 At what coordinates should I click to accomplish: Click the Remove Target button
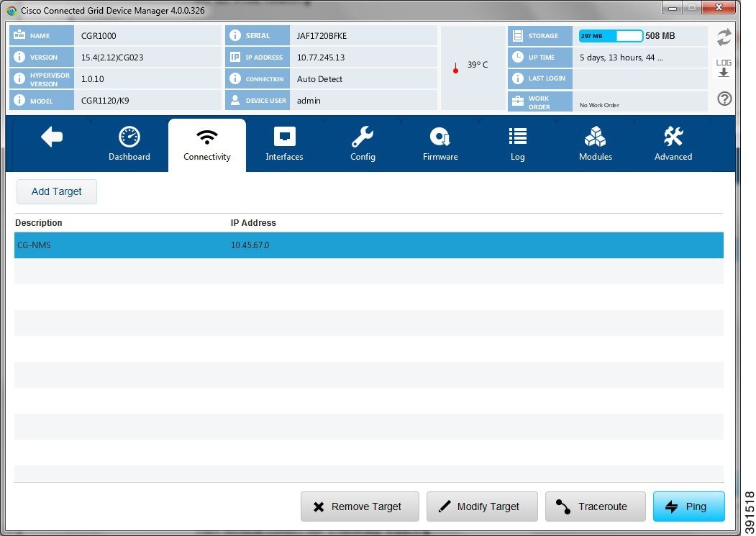click(x=360, y=507)
